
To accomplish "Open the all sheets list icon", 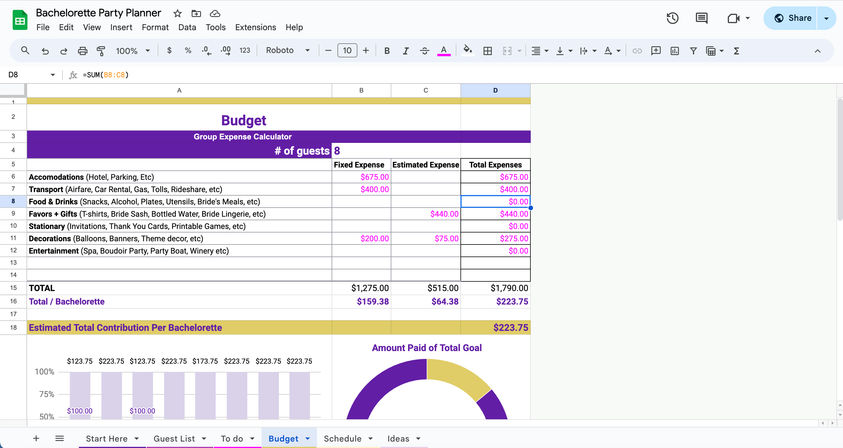I will click(x=60, y=438).
